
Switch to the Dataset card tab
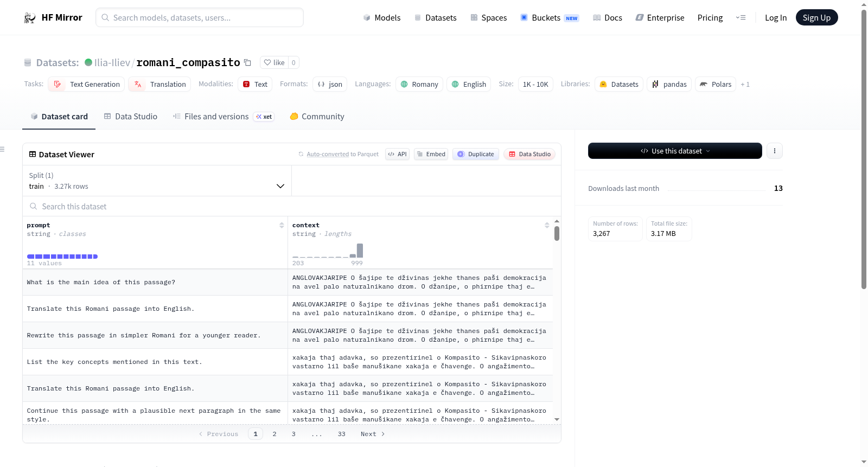(59, 117)
